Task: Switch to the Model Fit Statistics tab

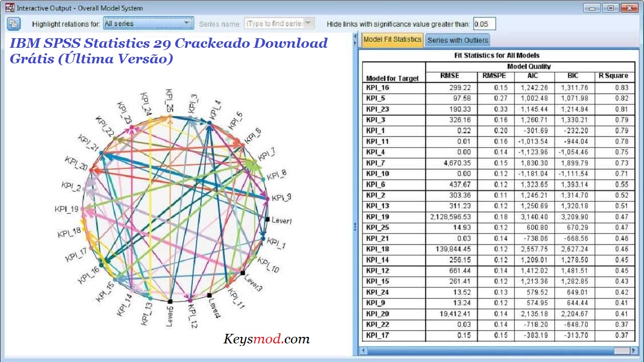Action: (x=392, y=39)
